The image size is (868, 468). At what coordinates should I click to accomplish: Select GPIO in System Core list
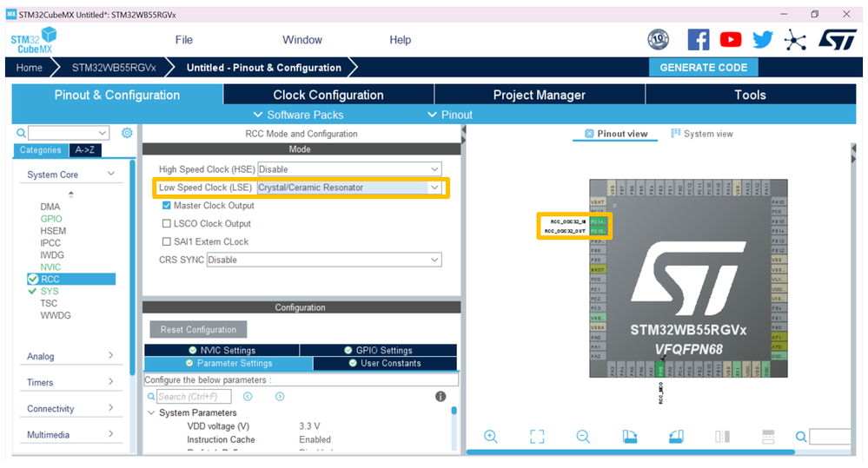coord(51,219)
